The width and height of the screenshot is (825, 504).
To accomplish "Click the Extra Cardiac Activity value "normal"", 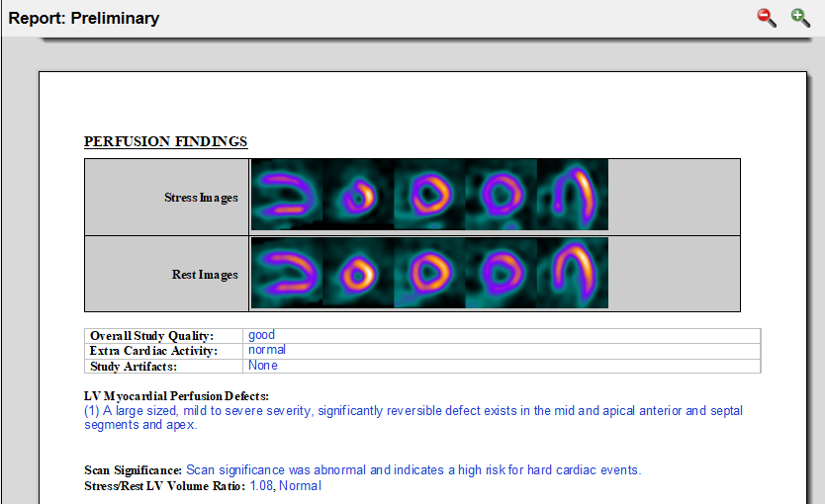I will tap(267, 350).
